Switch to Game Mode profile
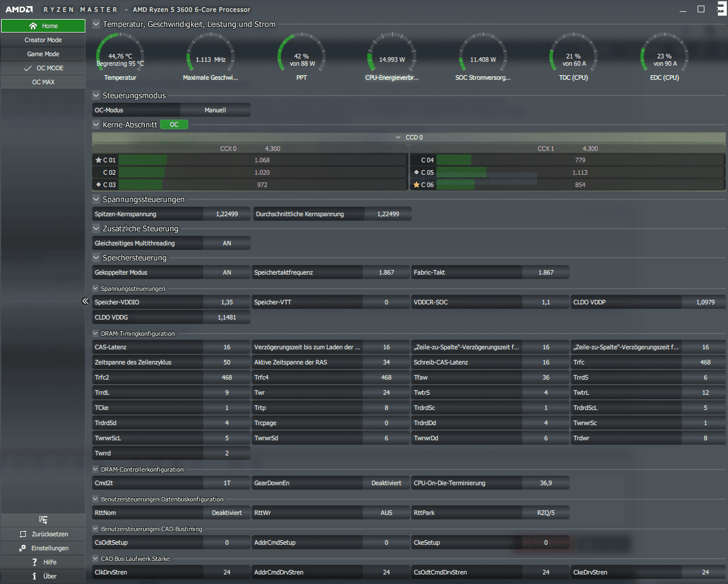The height and width of the screenshot is (584, 728). point(43,54)
